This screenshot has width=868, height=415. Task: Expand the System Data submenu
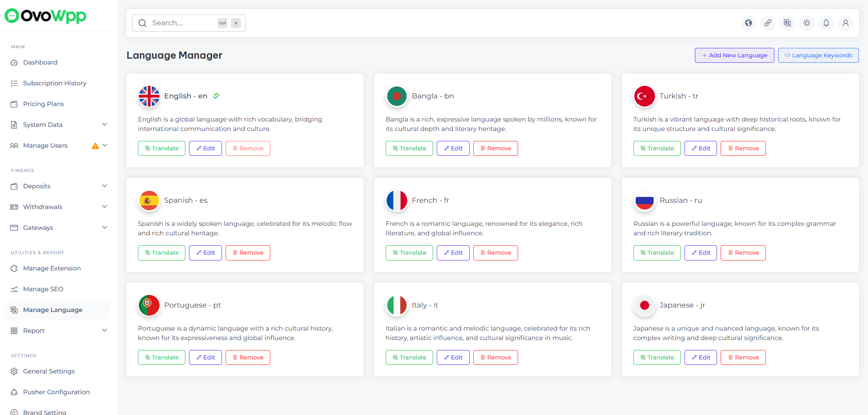[x=104, y=125]
